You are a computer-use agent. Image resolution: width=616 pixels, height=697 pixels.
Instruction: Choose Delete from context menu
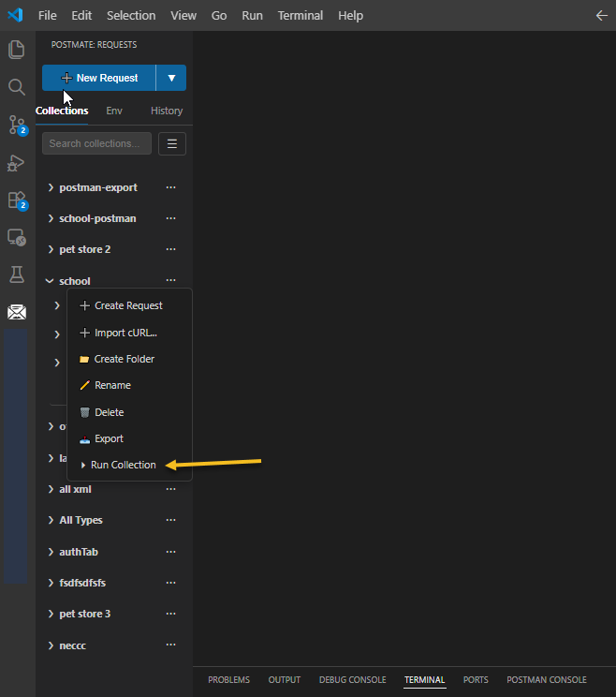pyautogui.click(x=129, y=412)
